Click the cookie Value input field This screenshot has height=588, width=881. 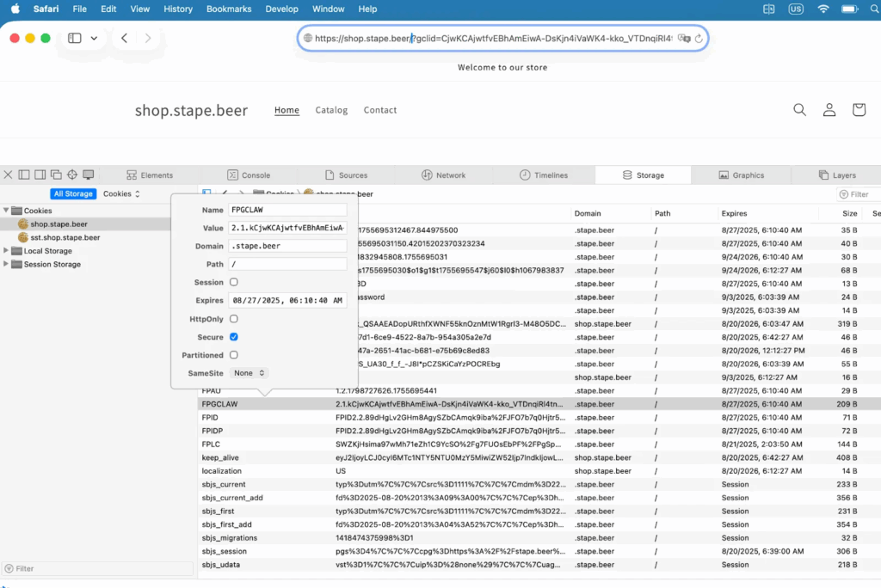tap(287, 228)
